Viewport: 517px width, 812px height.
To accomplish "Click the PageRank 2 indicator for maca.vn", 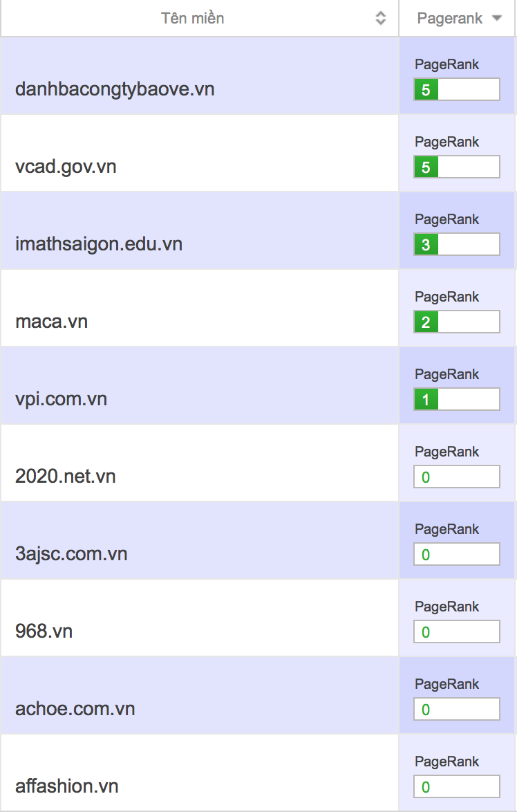I will [x=457, y=322].
